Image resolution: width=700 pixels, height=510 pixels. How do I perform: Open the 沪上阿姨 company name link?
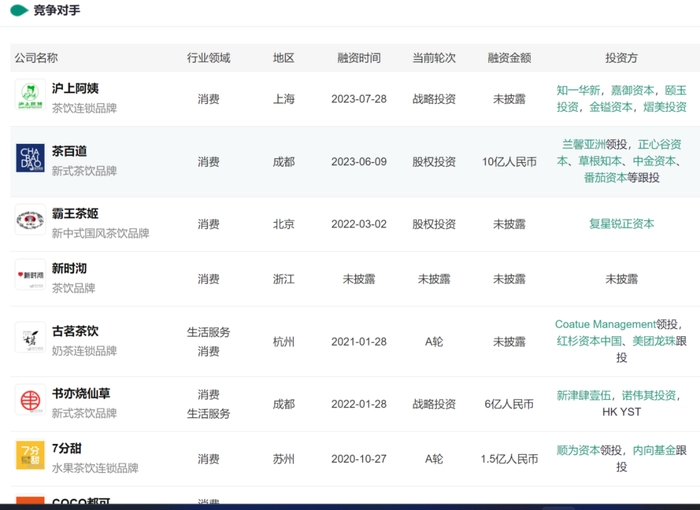(x=75, y=89)
